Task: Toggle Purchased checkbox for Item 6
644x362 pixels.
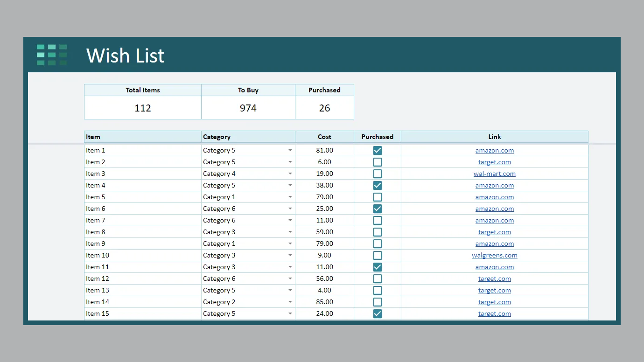Action: pyautogui.click(x=378, y=209)
